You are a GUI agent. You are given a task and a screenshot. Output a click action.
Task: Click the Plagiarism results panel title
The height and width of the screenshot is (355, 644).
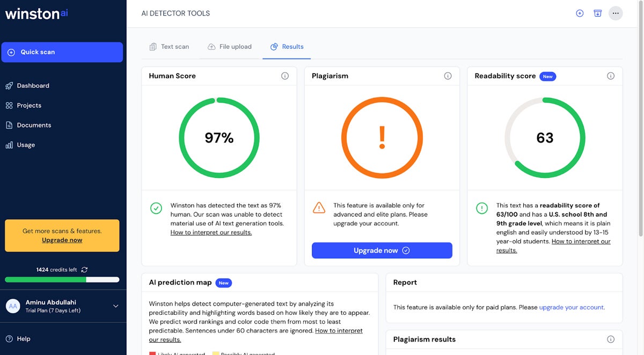pyautogui.click(x=425, y=339)
